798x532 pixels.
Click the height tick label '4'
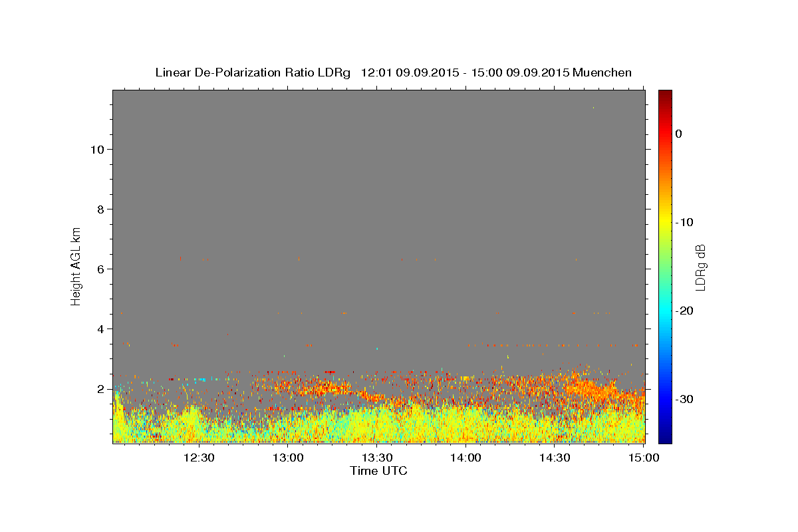coord(99,329)
